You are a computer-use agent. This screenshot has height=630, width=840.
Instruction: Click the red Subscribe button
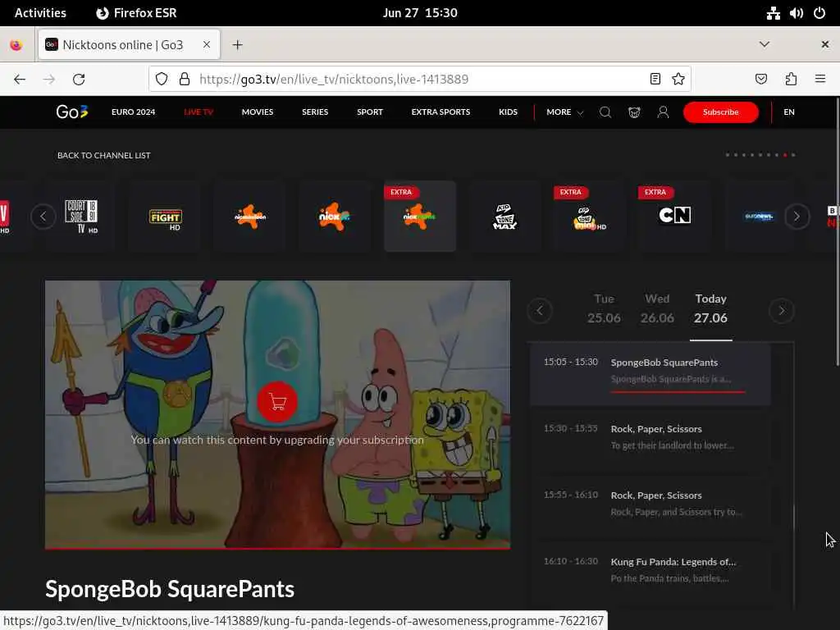coord(720,112)
